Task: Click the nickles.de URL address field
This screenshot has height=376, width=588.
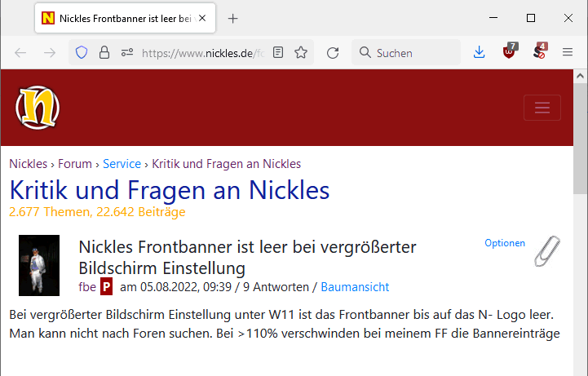Action: [203, 53]
